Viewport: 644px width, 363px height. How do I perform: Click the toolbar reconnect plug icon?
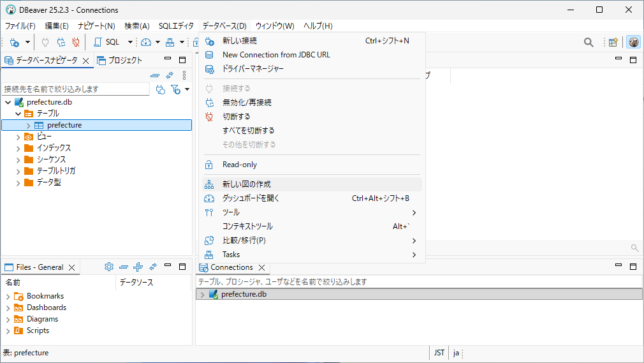[x=61, y=42]
